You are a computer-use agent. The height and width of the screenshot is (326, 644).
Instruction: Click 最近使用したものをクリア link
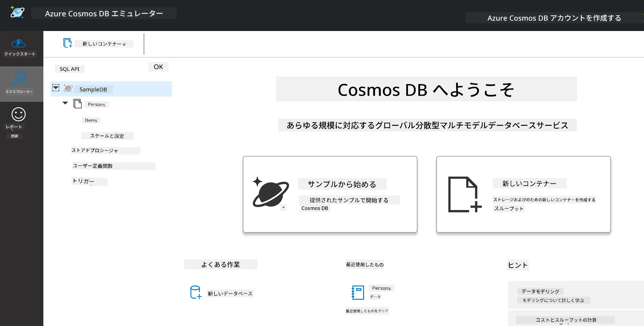tap(367, 311)
